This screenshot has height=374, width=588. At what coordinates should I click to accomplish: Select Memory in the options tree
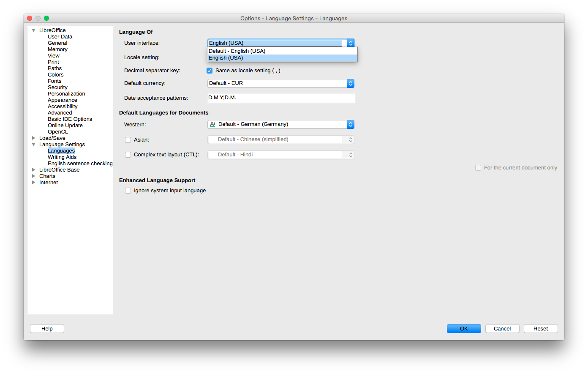pyautogui.click(x=57, y=49)
